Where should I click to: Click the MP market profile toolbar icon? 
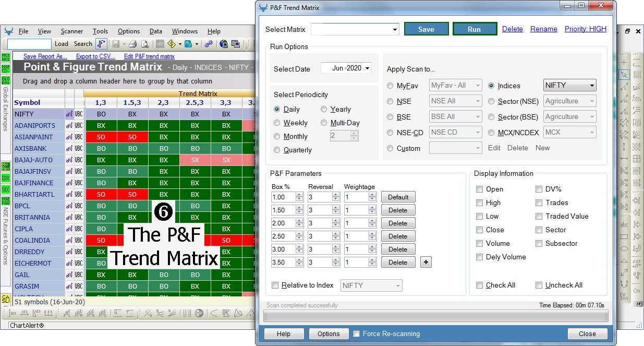[199, 313]
